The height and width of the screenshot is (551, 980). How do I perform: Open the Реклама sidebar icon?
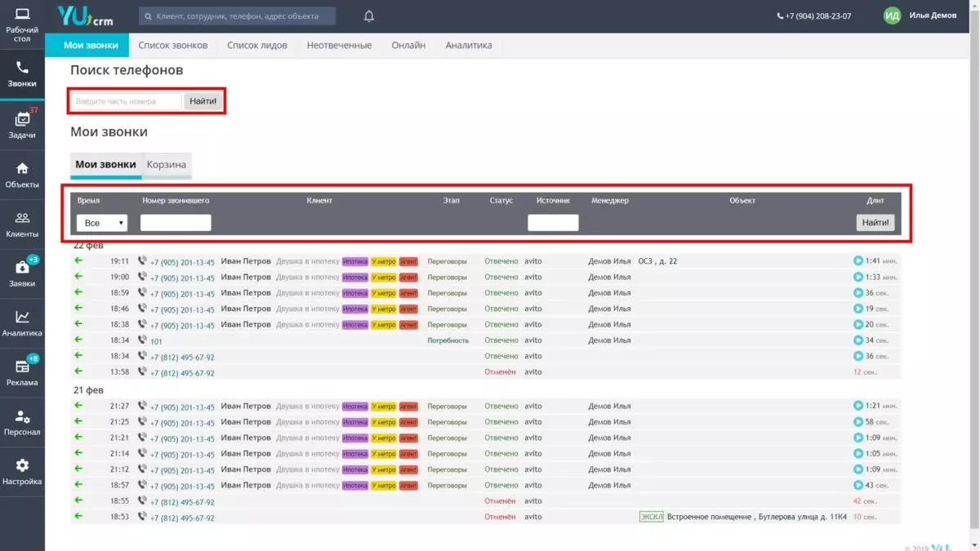click(22, 367)
